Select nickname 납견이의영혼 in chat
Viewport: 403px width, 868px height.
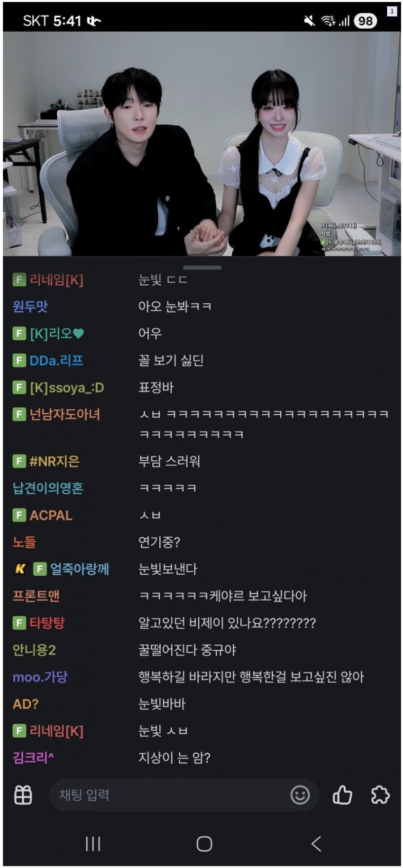click(48, 488)
